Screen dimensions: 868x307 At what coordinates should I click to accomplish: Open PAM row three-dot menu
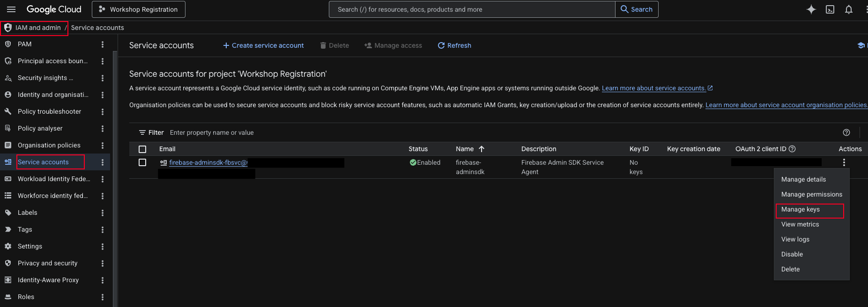pyautogui.click(x=103, y=44)
